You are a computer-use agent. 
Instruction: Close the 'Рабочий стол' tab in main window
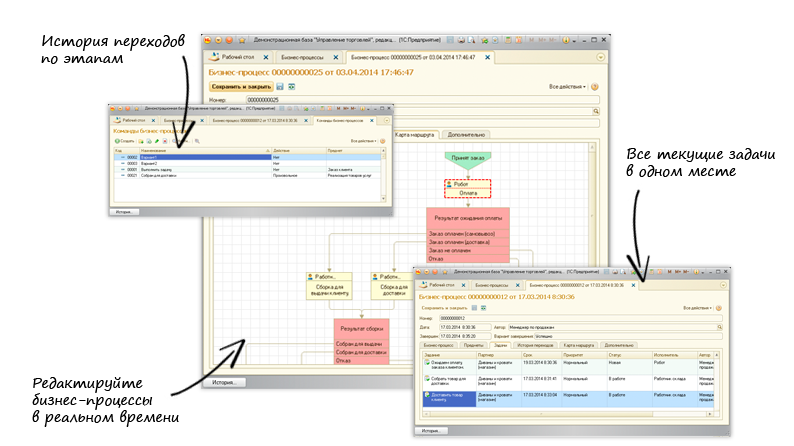pos(268,57)
